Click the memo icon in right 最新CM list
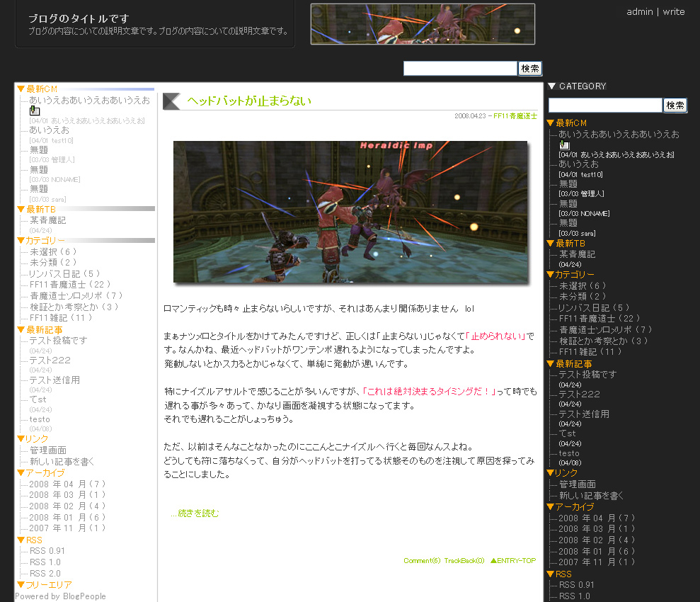The height and width of the screenshot is (602, 700). point(564,144)
